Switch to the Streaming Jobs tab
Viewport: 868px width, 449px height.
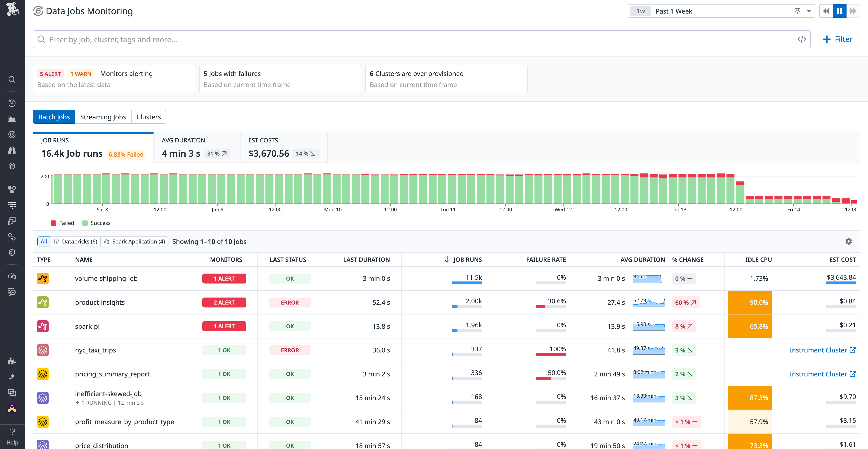point(103,117)
